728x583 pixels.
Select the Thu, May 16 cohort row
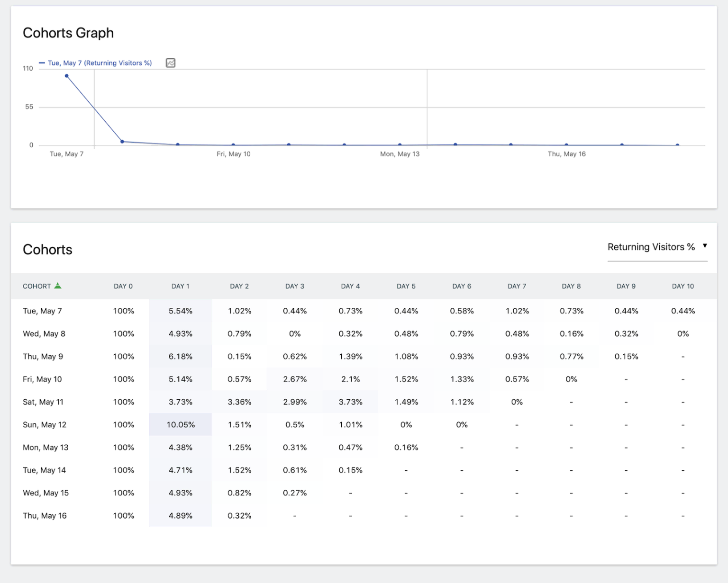(x=45, y=515)
